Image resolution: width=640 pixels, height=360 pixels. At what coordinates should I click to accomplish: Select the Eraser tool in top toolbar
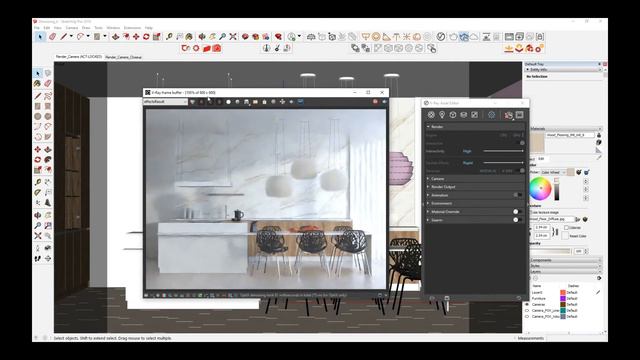[52, 37]
